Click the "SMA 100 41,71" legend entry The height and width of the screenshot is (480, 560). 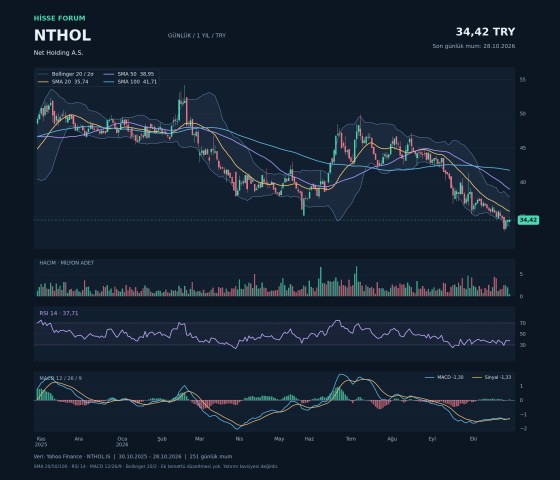pyautogui.click(x=130, y=82)
